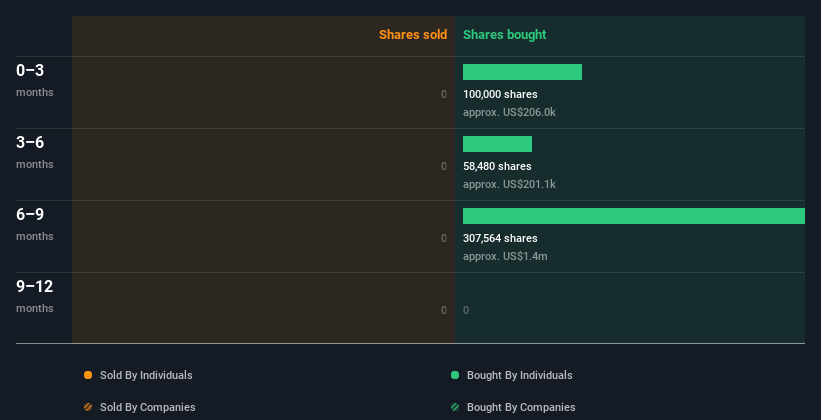Click the 9–12 months row label

pos(35,296)
